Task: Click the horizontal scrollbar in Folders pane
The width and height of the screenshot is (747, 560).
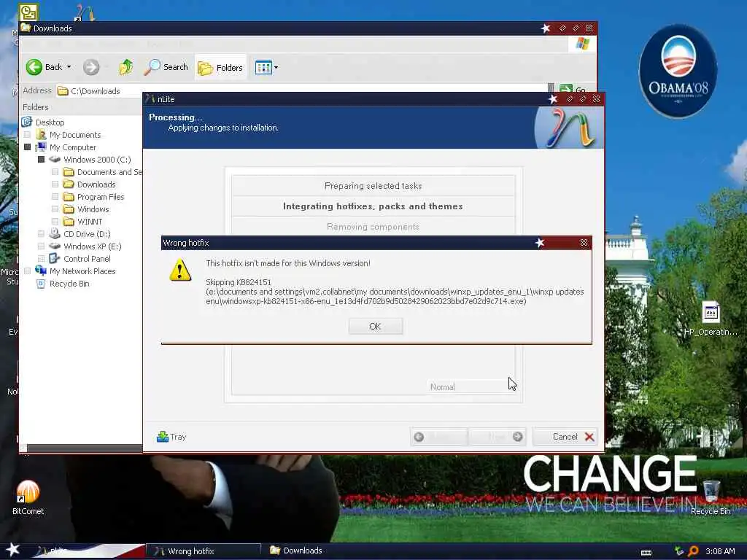Action: [85, 448]
